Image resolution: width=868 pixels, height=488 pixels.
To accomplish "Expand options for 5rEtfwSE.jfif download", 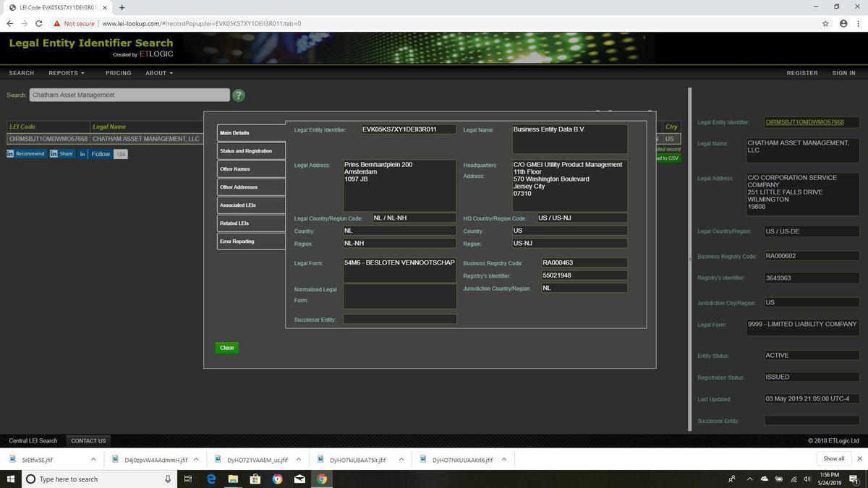I will (x=93, y=459).
